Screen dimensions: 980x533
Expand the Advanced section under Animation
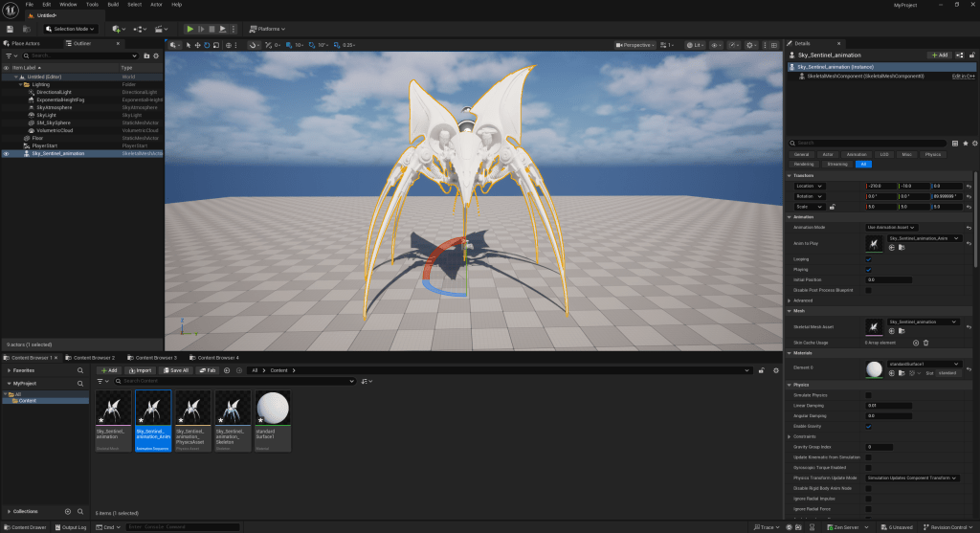(802, 300)
